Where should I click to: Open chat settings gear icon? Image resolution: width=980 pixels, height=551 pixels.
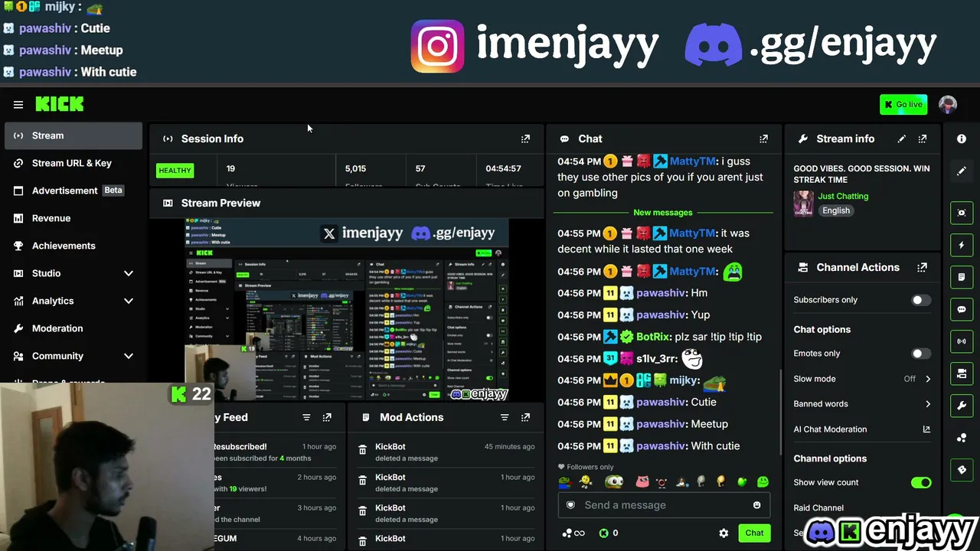[724, 533]
